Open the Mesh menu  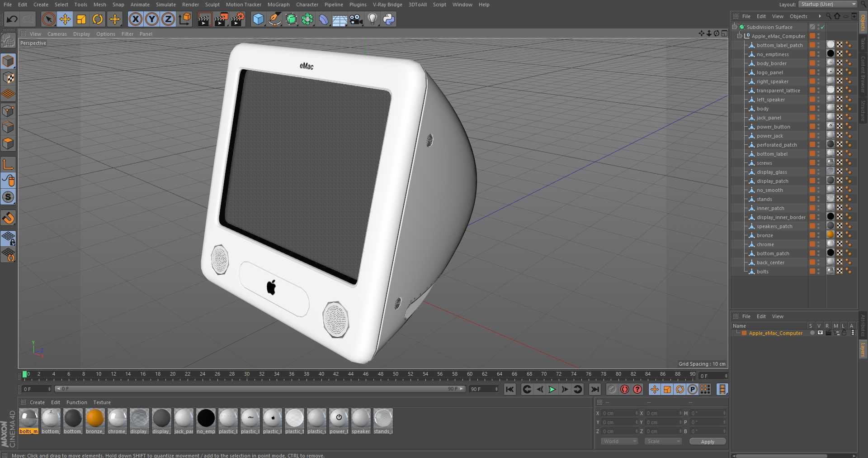pyautogui.click(x=100, y=5)
